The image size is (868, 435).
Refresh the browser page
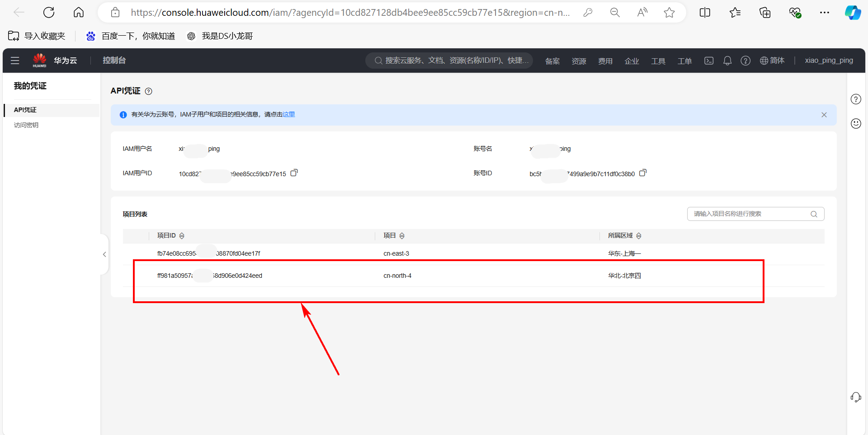49,13
